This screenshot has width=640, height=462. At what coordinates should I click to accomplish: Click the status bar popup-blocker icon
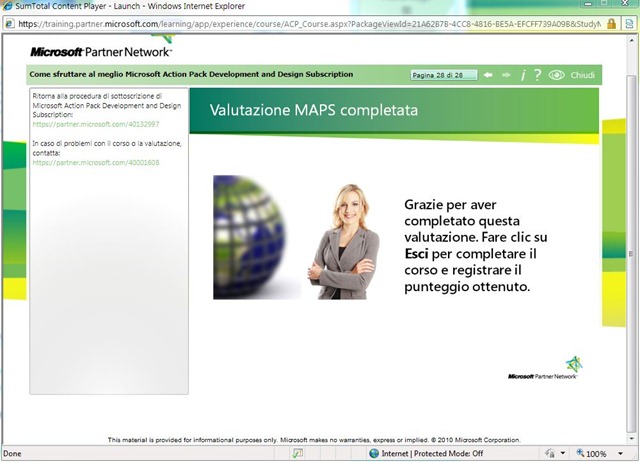coord(298,453)
